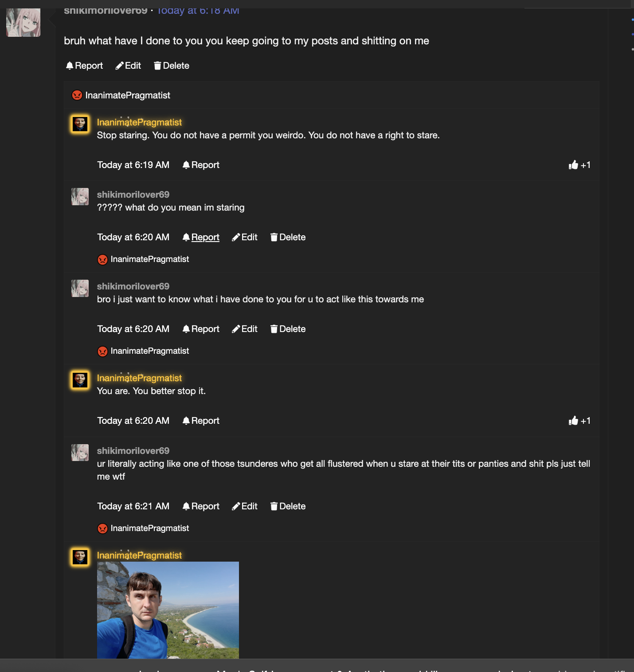Image resolution: width=634 pixels, height=672 pixels.
Task: Report the top post by shikimorilover69
Action: [84, 66]
